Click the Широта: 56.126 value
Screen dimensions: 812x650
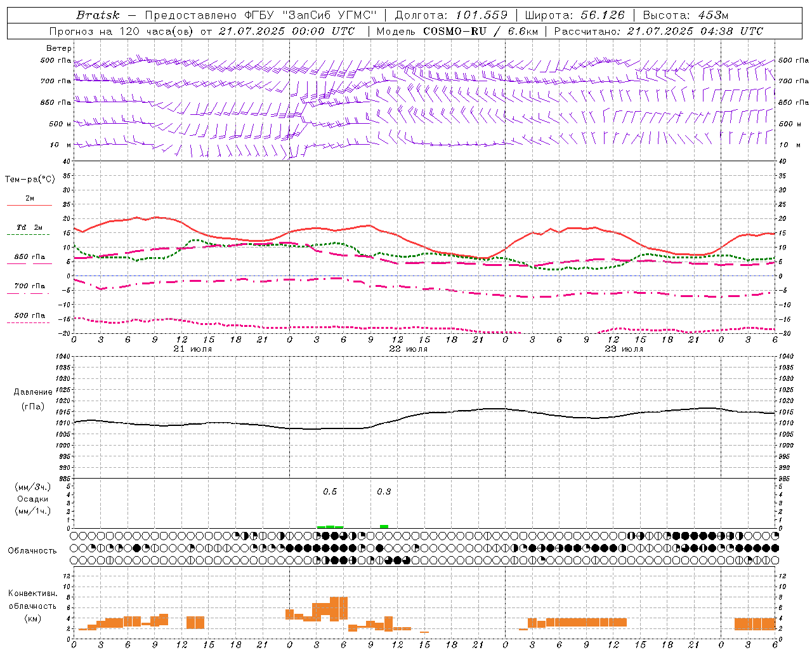pos(575,15)
